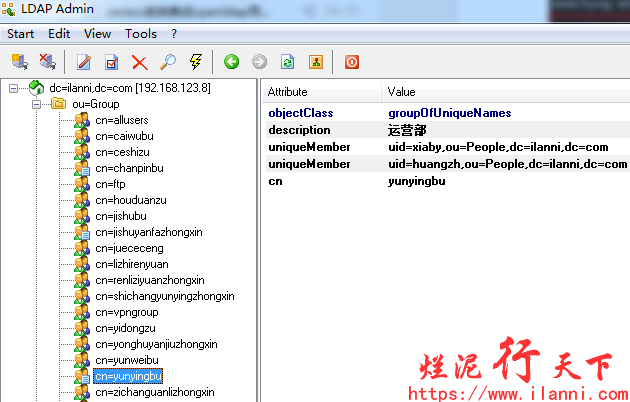Click the red X Delete icon
This screenshot has width=630, height=402.
[139, 62]
